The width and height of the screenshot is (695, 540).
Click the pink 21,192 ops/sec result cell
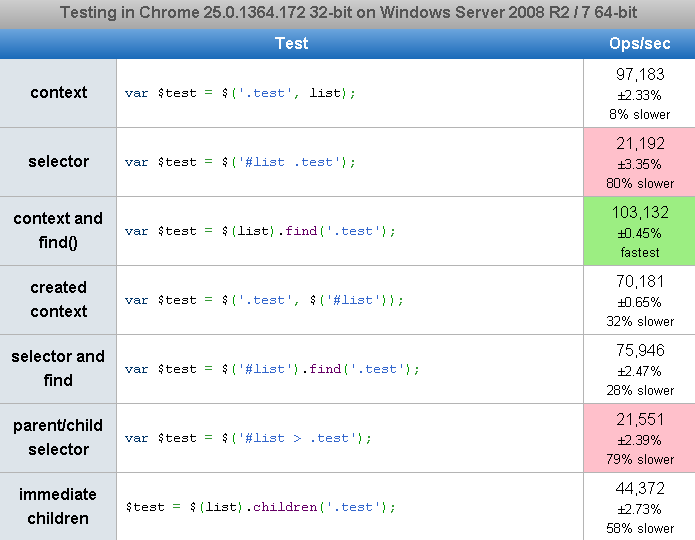click(x=639, y=162)
